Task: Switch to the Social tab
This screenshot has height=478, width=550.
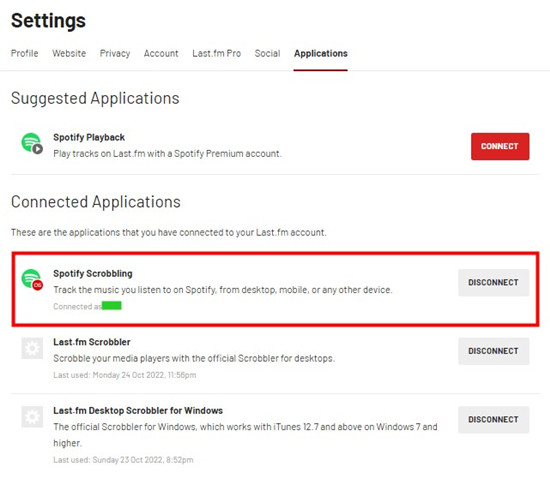Action: 267,53
